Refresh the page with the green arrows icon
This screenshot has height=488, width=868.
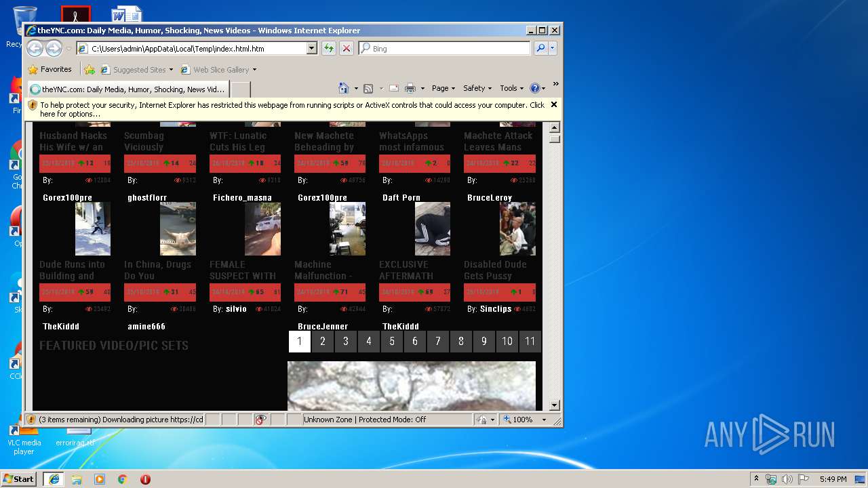(x=328, y=48)
